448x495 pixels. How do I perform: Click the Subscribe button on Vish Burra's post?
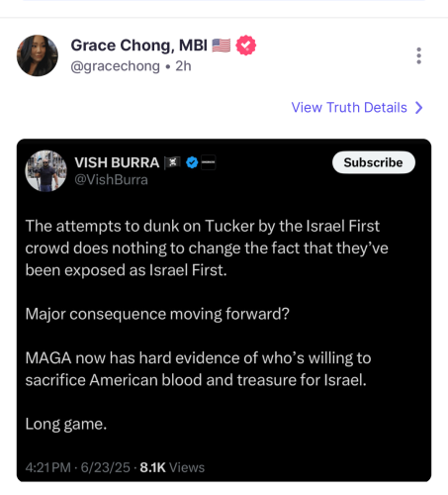tap(374, 162)
